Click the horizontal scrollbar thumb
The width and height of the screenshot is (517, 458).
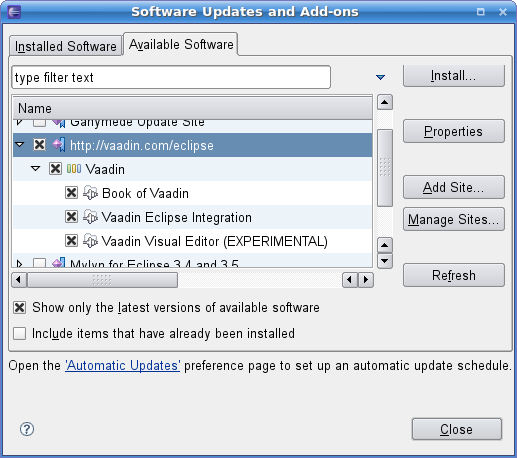(x=102, y=280)
